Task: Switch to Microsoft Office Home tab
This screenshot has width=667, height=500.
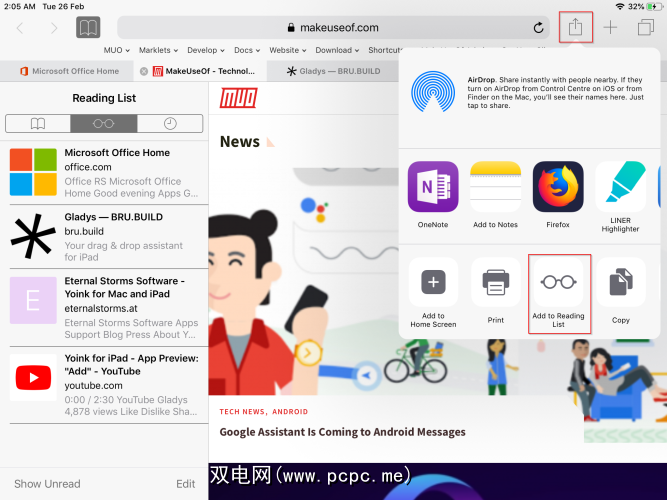Action: tap(67, 71)
